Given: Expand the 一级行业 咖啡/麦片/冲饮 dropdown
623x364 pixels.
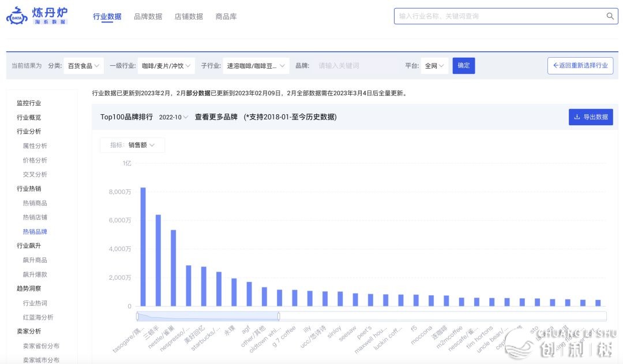Looking at the screenshot, I should (166, 66).
